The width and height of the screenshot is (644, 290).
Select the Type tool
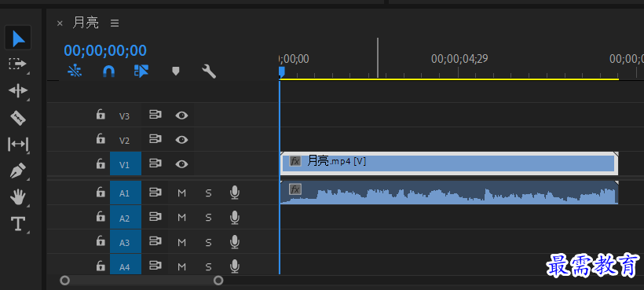[17, 224]
